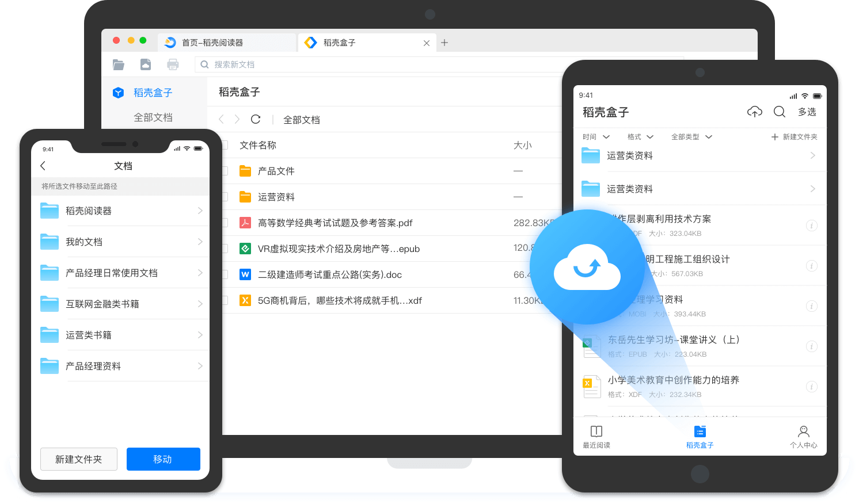The image size is (859, 504).
Task: Tap the 稻壳阅读器 folder icon on phone
Action: click(50, 211)
